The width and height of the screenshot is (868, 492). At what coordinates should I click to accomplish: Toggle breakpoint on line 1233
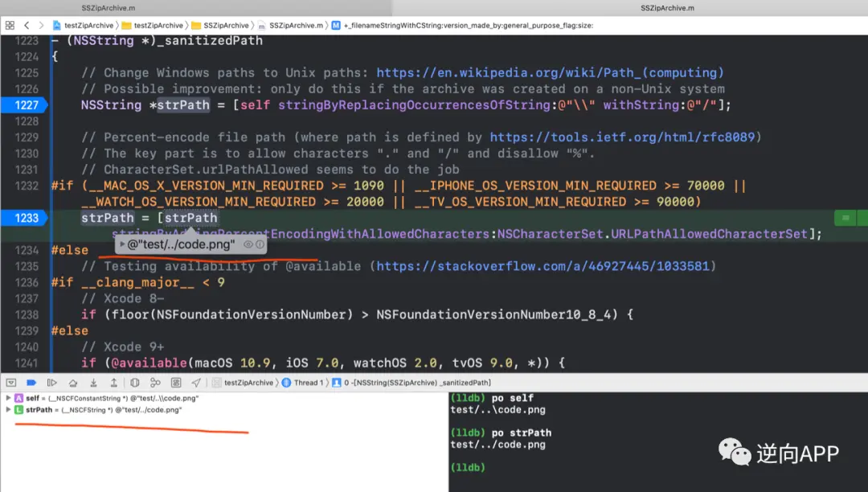pyautogui.click(x=24, y=218)
